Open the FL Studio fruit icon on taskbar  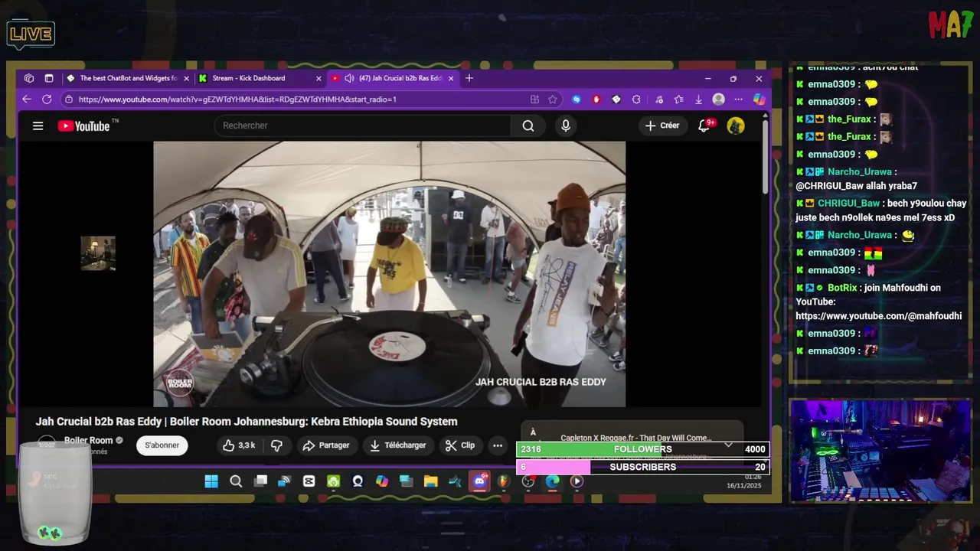[503, 481]
